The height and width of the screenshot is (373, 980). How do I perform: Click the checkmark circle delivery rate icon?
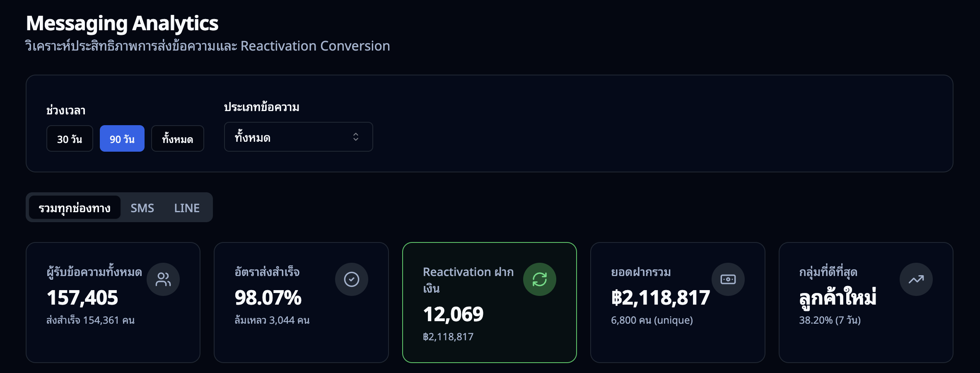[x=351, y=279]
